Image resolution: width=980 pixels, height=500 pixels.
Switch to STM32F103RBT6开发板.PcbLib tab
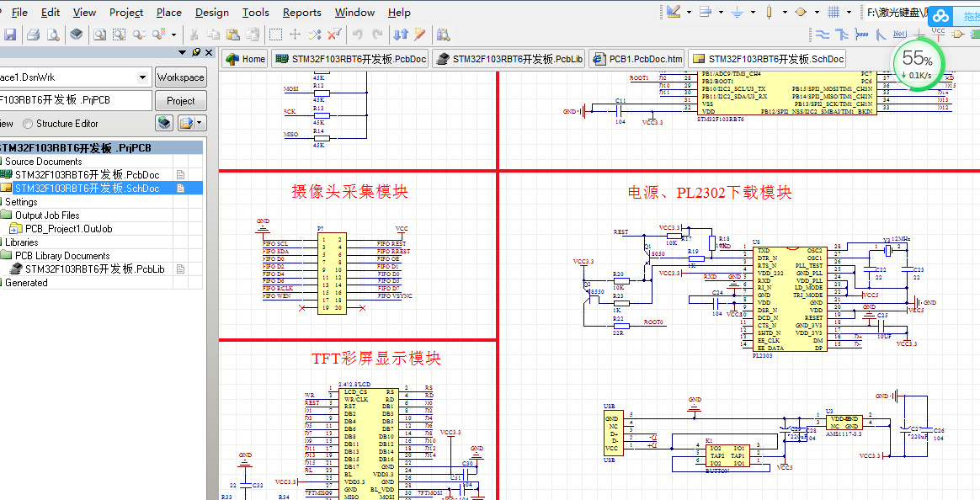pos(509,59)
